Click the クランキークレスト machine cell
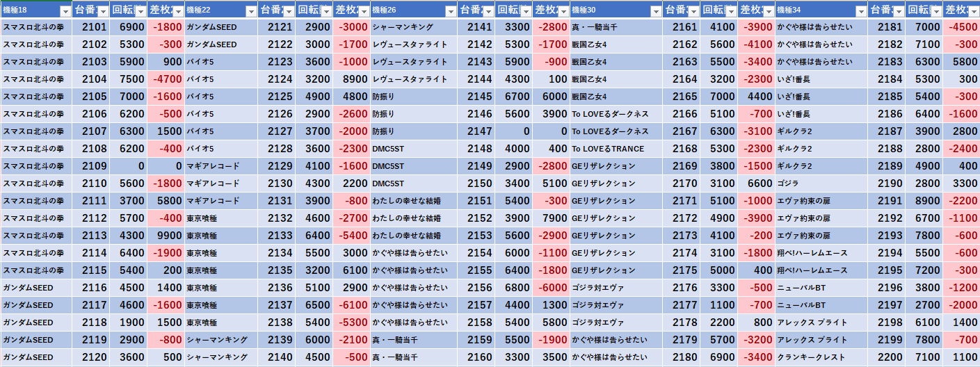Image resolution: width=980 pixels, height=367 pixels. click(x=821, y=357)
